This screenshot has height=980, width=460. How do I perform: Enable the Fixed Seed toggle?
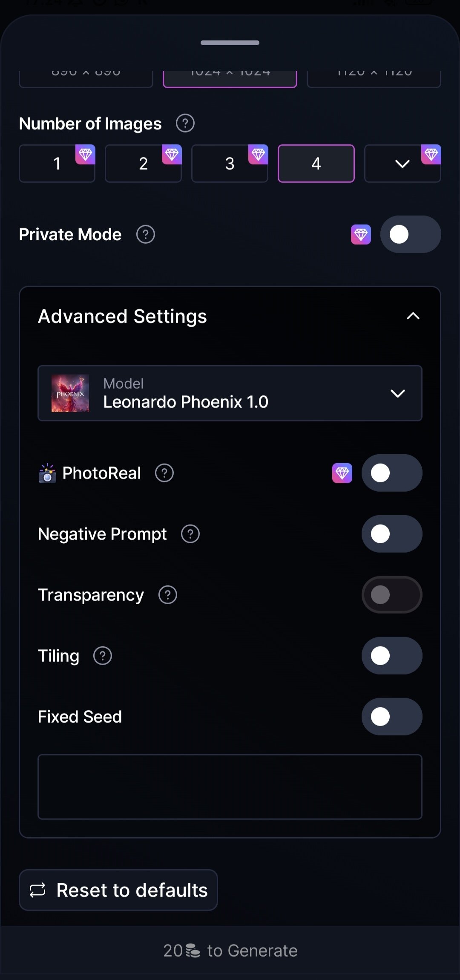[391, 717]
